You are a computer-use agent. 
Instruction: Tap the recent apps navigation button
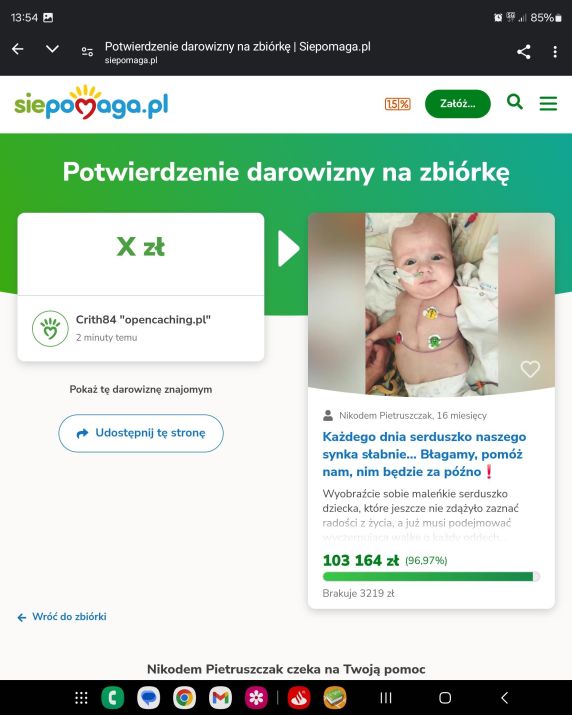(x=386, y=698)
